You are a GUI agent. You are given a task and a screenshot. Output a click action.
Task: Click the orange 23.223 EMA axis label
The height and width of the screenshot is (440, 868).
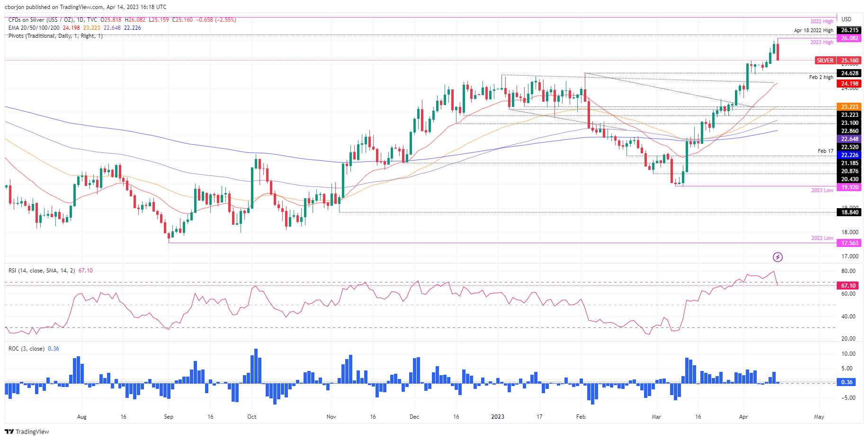(x=850, y=107)
